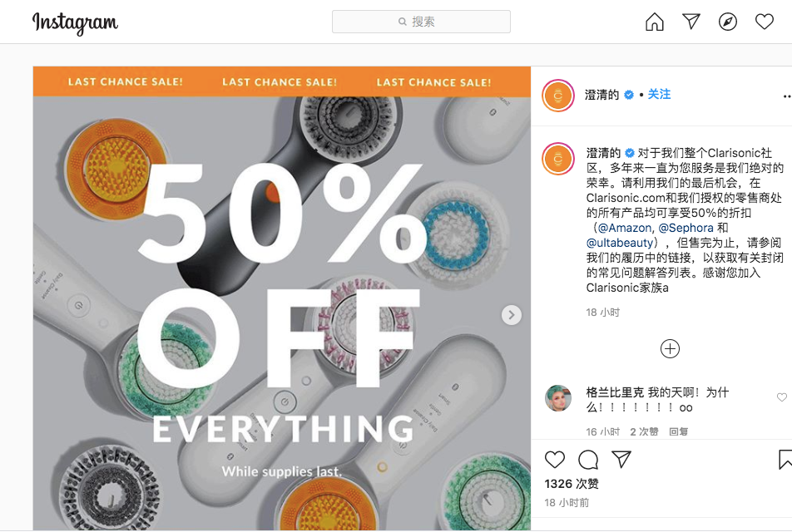Reply to comment via 回复

pyautogui.click(x=678, y=431)
